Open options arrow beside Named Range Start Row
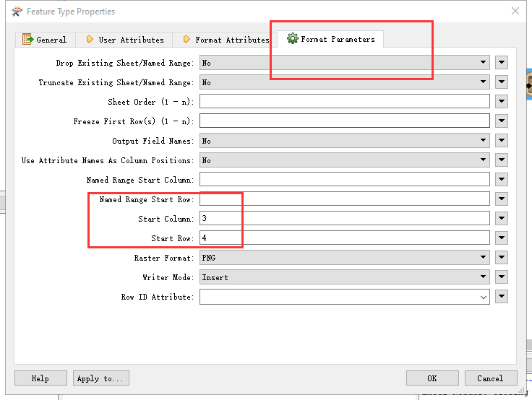 (502, 199)
